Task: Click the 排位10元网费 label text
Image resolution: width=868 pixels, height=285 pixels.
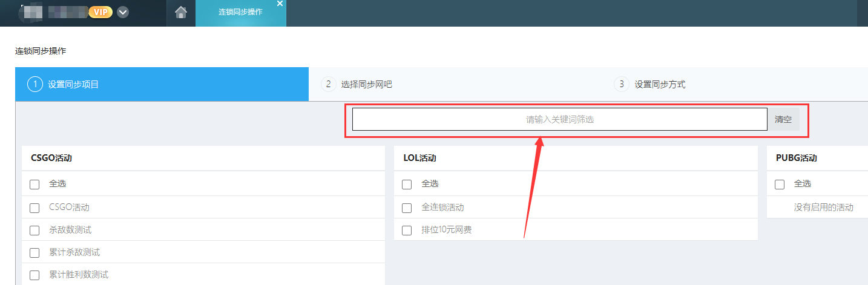Action: pyautogui.click(x=447, y=230)
